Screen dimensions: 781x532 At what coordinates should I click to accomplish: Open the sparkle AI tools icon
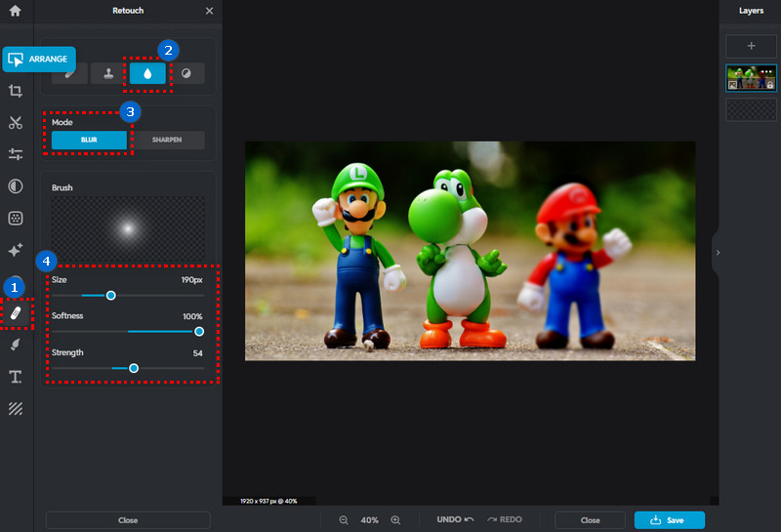point(16,250)
